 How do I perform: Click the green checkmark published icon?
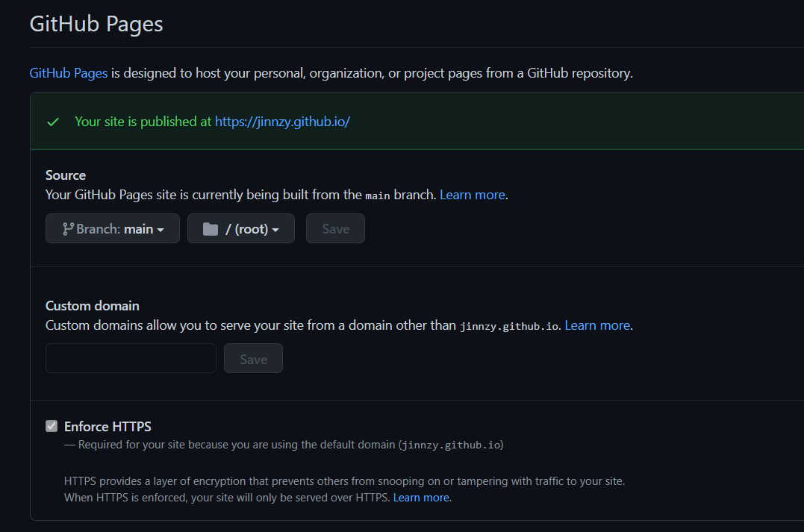point(52,122)
